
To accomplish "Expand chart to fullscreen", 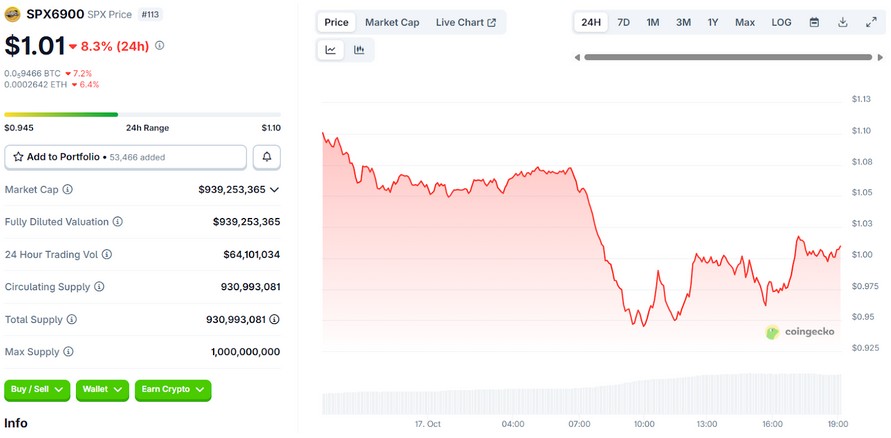I will pos(871,22).
